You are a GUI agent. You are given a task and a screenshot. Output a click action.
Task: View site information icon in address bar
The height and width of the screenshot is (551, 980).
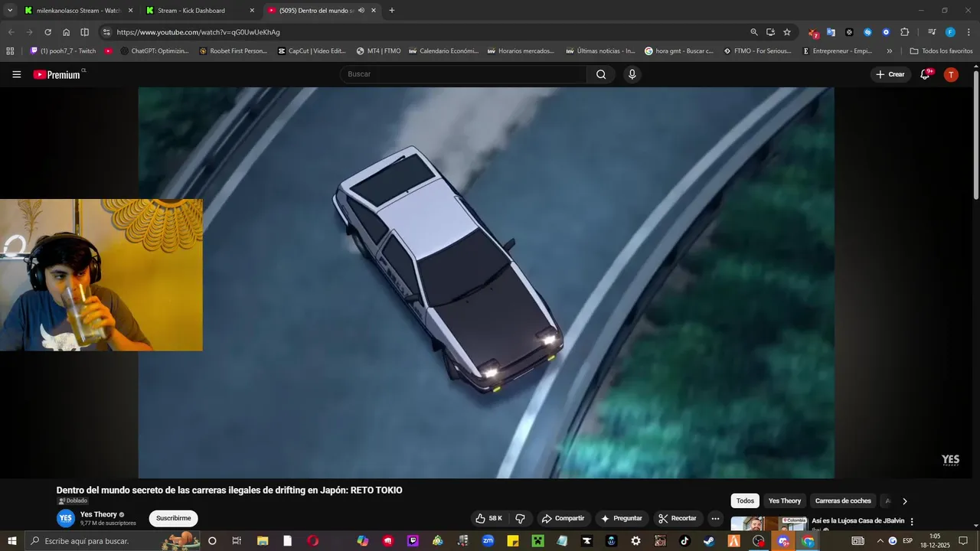point(106,32)
